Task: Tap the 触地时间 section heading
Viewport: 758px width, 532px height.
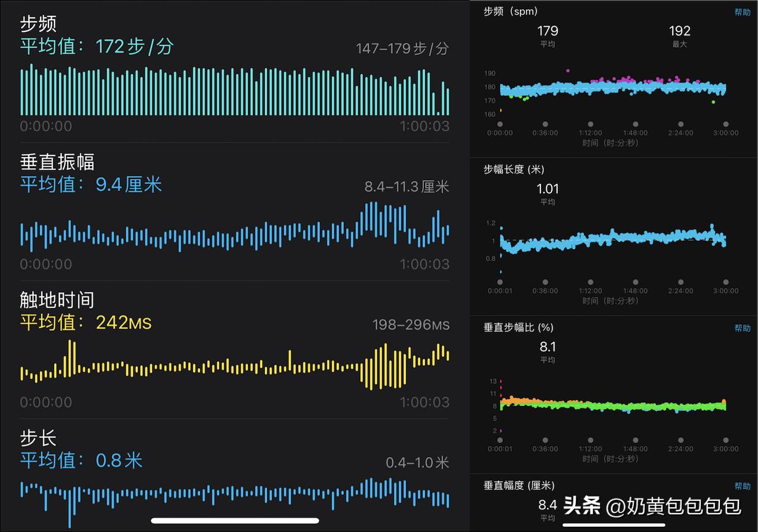Action: (58, 299)
